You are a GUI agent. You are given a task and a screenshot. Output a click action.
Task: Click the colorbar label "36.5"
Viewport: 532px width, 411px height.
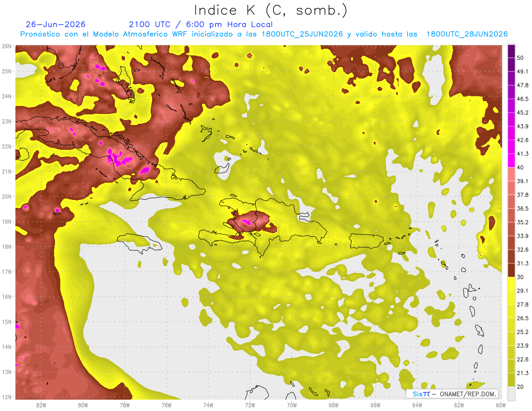[x=523, y=209]
